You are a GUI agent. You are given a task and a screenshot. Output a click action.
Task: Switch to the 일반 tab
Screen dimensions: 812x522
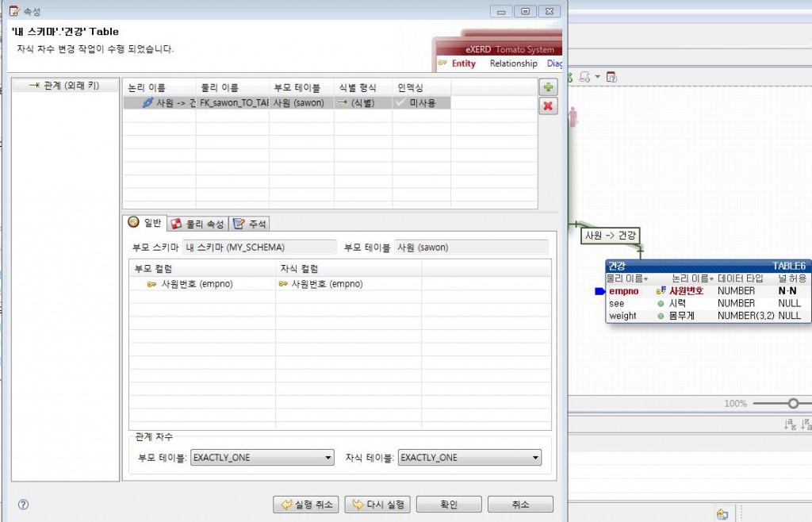coord(145,223)
